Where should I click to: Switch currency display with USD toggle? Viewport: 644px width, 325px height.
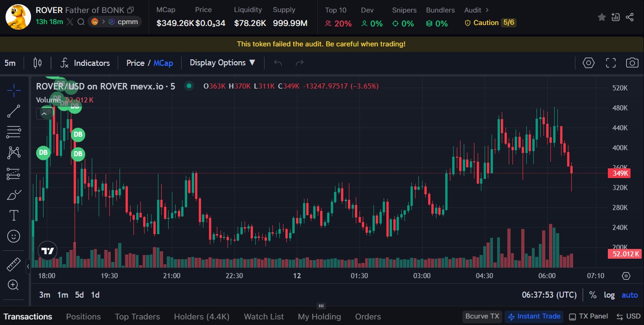point(628,317)
